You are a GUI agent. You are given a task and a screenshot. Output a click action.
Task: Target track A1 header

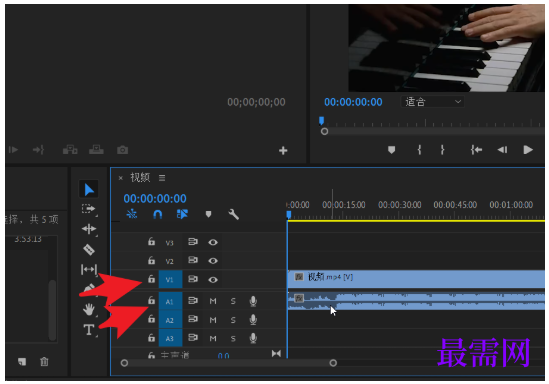pos(170,301)
